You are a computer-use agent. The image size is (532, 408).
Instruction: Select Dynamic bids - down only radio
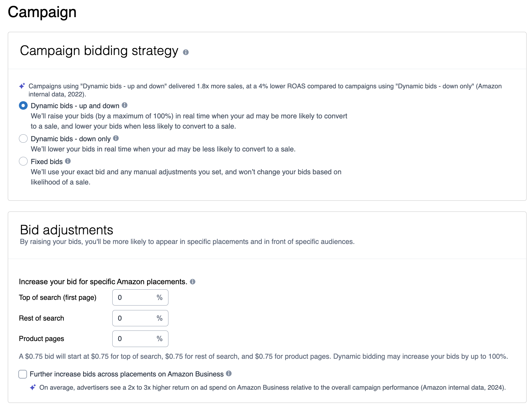pos(23,139)
